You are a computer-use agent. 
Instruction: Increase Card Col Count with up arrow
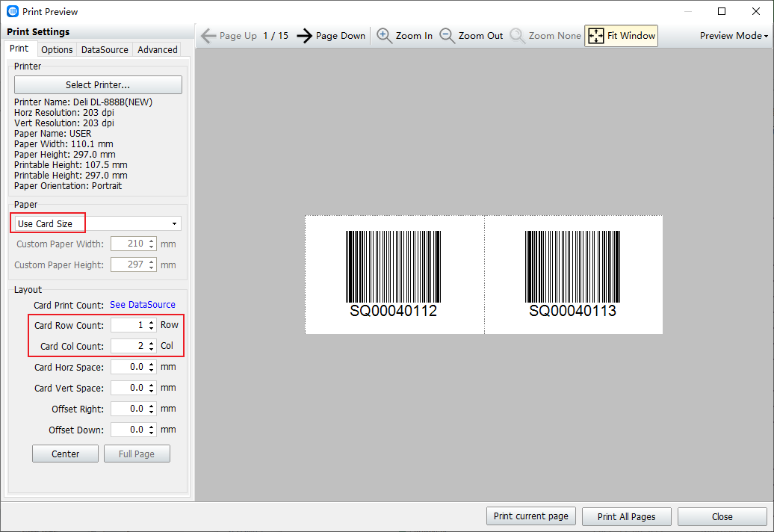tap(152, 343)
